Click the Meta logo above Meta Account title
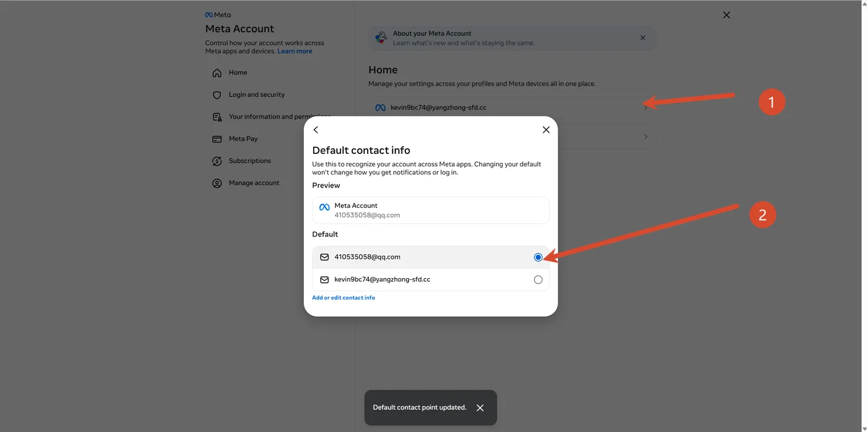 point(218,15)
